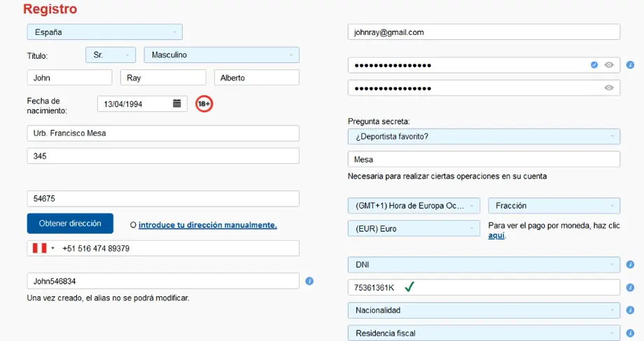
Task: Click the birth date field 13/04/1994
Action: (x=142, y=104)
